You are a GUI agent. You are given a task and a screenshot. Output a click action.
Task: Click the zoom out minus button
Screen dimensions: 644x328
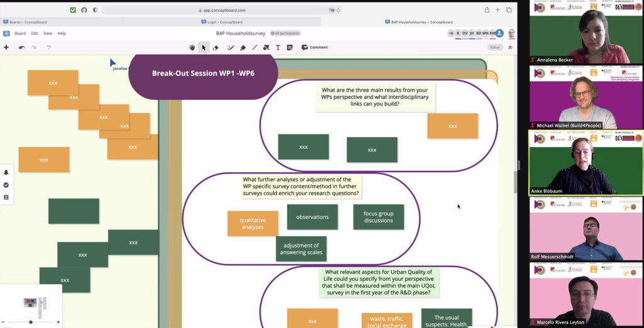click(3, 322)
